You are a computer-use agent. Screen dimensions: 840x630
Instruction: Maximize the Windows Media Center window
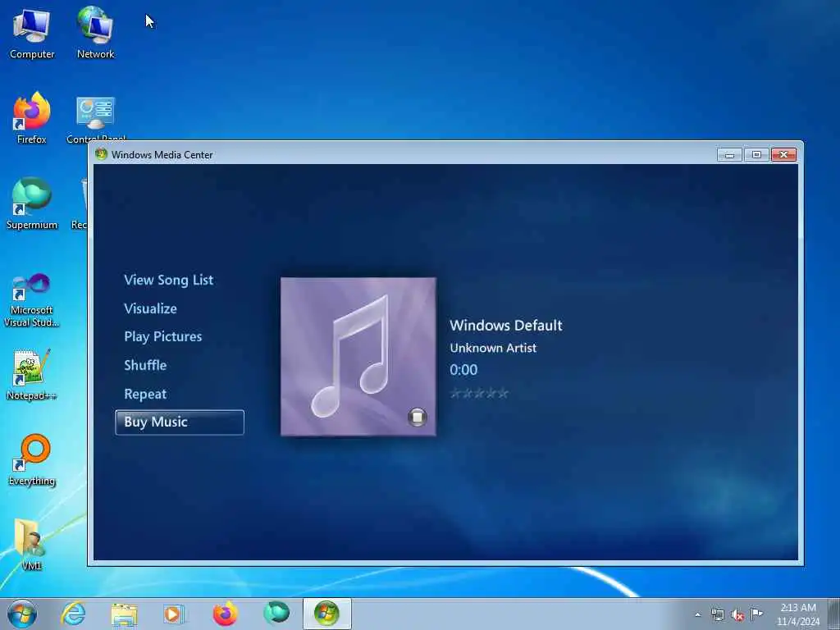click(756, 155)
